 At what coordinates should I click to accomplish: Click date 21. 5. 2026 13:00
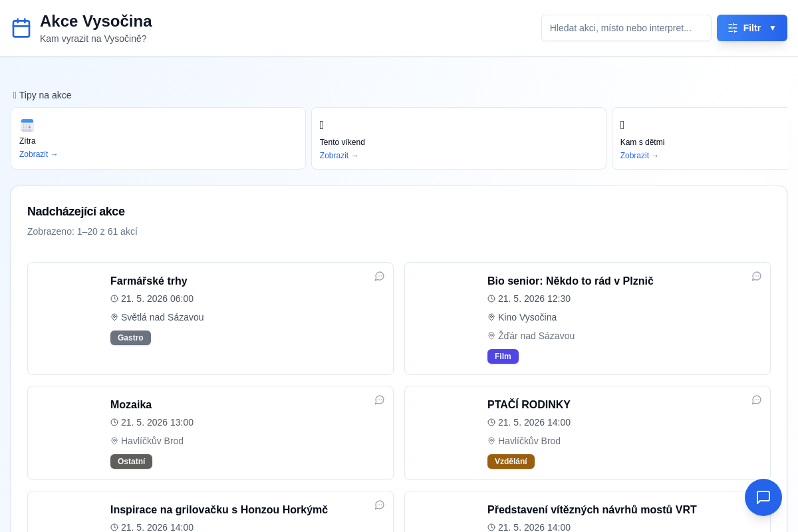pos(157,422)
